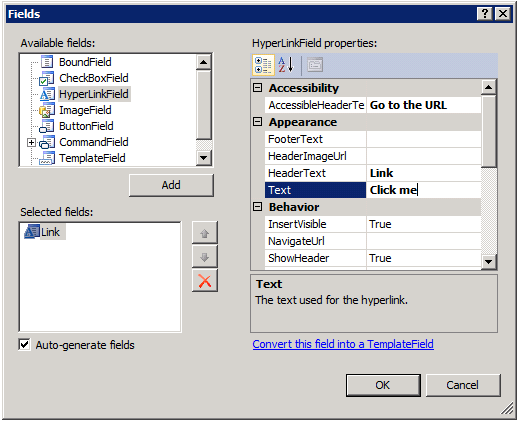
Task: Collapse the Behavior property category
Action: [x=257, y=207]
